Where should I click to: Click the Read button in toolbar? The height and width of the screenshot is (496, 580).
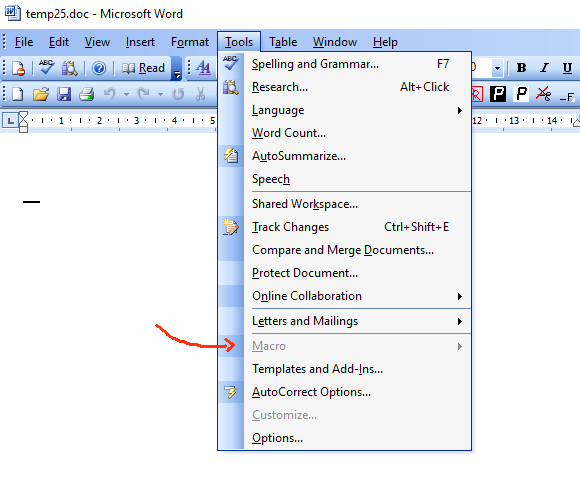tap(144, 68)
